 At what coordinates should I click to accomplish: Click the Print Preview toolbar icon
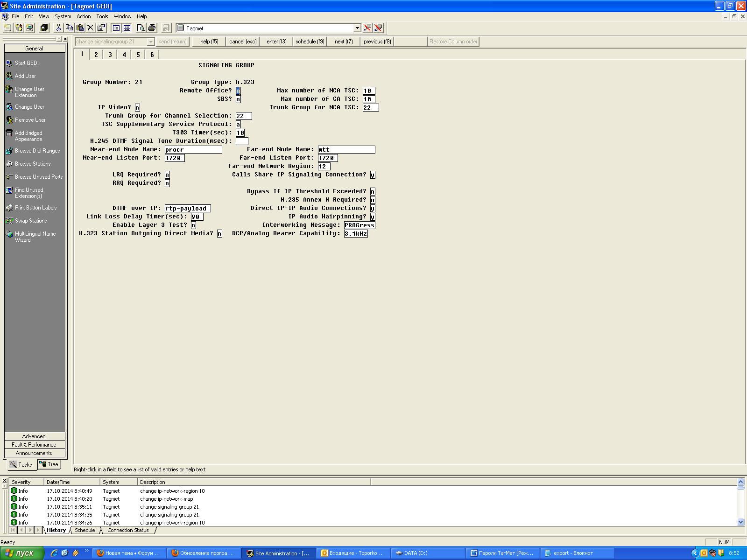click(x=141, y=28)
